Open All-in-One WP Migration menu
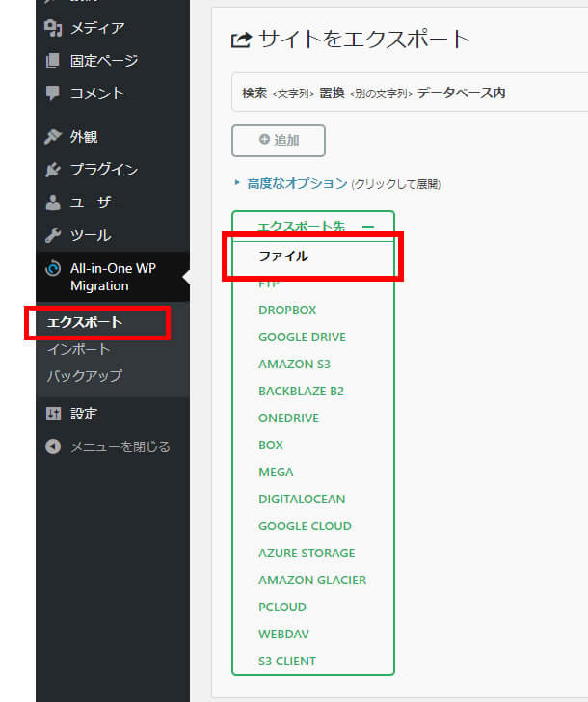 click(x=113, y=277)
